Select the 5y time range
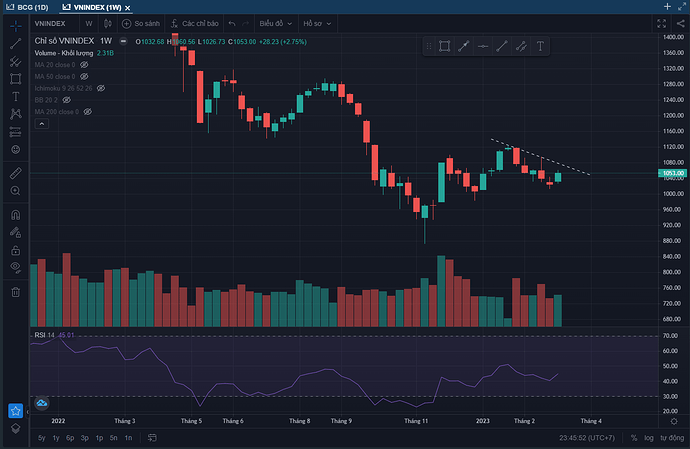This screenshot has height=449, width=690. [x=42, y=438]
